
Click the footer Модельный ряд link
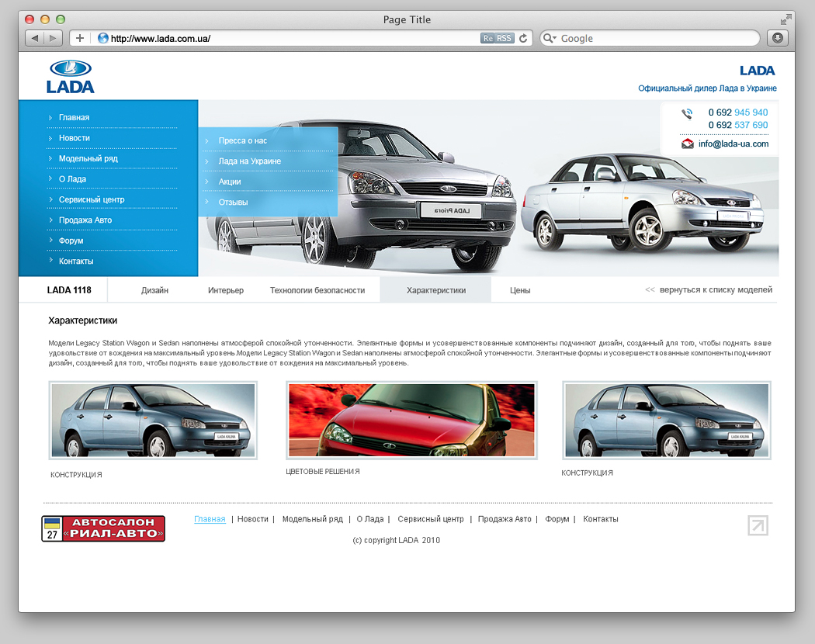click(312, 519)
